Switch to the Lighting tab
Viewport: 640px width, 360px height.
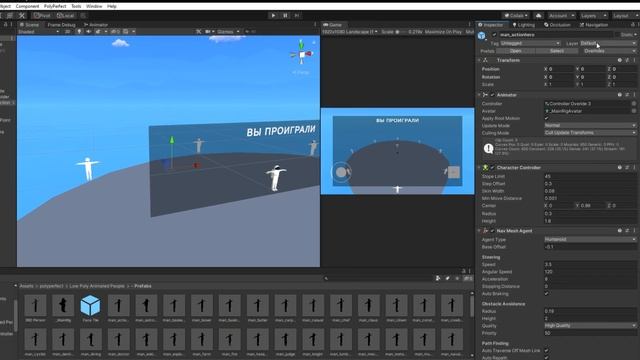[523, 25]
